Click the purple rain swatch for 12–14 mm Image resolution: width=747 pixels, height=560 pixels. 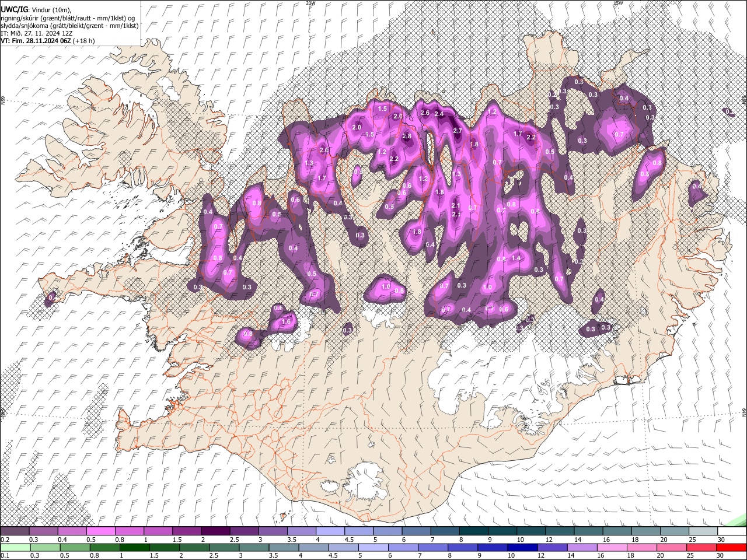551,547
